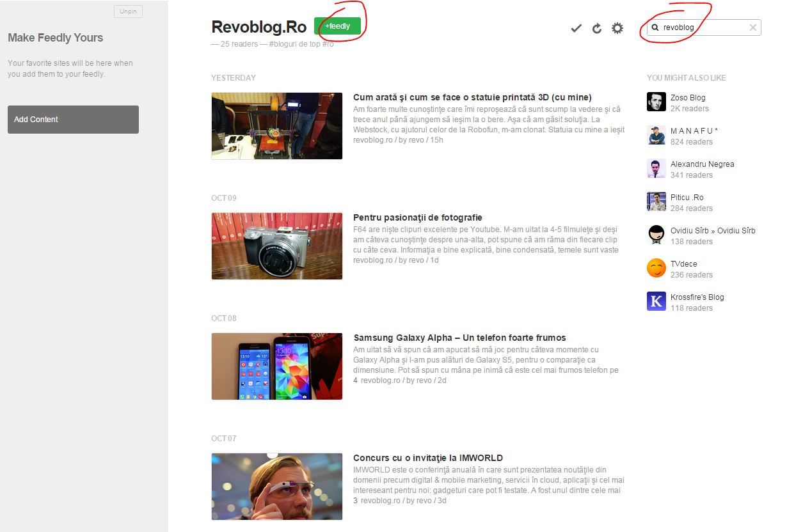This screenshot has height=532, width=803.
Task: Click 'Make Feedly Yours' heading
Action: [x=55, y=38]
